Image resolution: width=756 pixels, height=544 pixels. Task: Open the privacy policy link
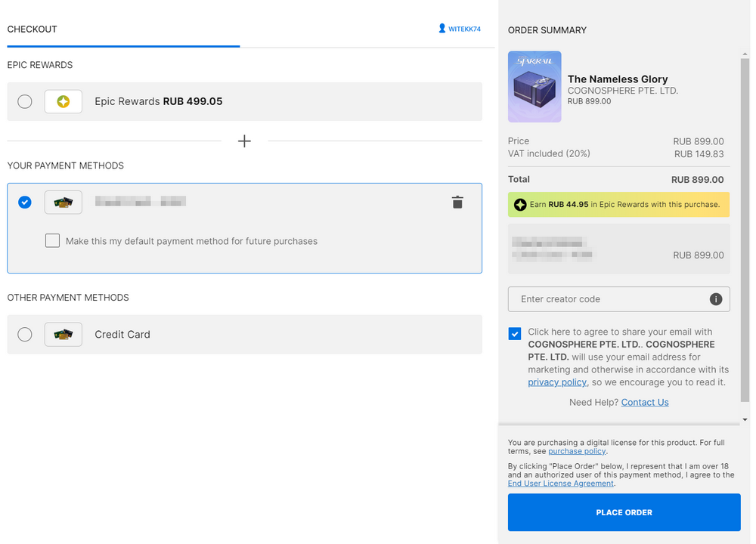pos(557,382)
